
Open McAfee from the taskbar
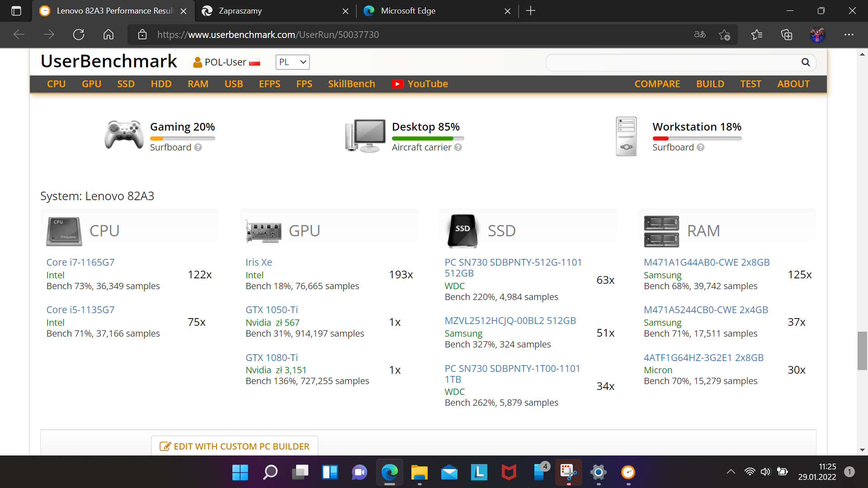click(x=509, y=473)
